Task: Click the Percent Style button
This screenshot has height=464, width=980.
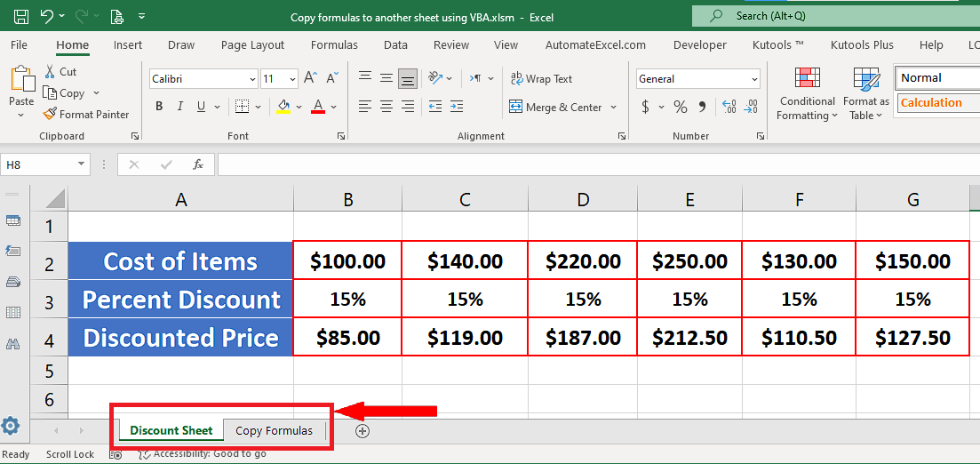Action: tap(680, 107)
